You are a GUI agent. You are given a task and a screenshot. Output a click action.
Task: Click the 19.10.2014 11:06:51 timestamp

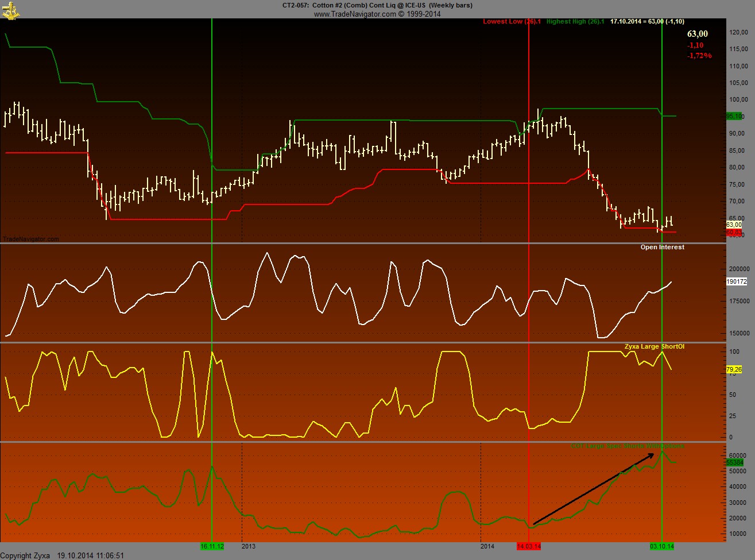[91, 555]
